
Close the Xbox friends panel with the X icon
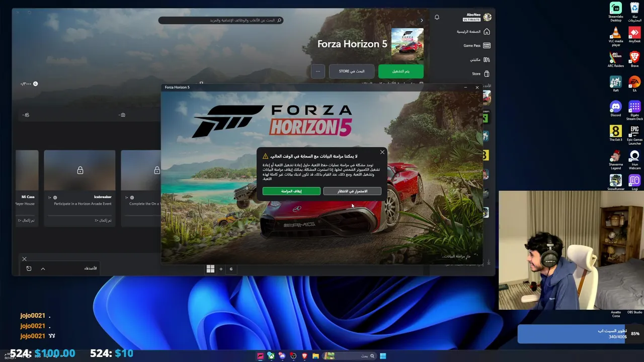(24, 259)
